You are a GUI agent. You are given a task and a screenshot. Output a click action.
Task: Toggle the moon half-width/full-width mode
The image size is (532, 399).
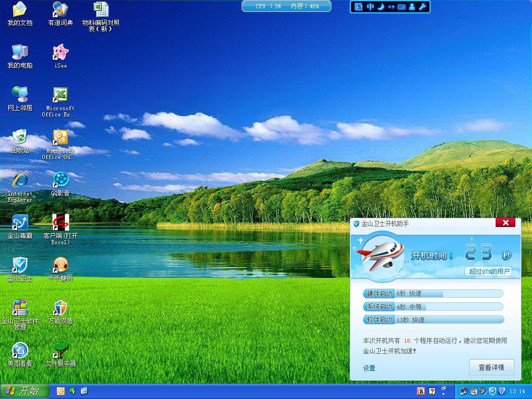pyautogui.click(x=380, y=7)
